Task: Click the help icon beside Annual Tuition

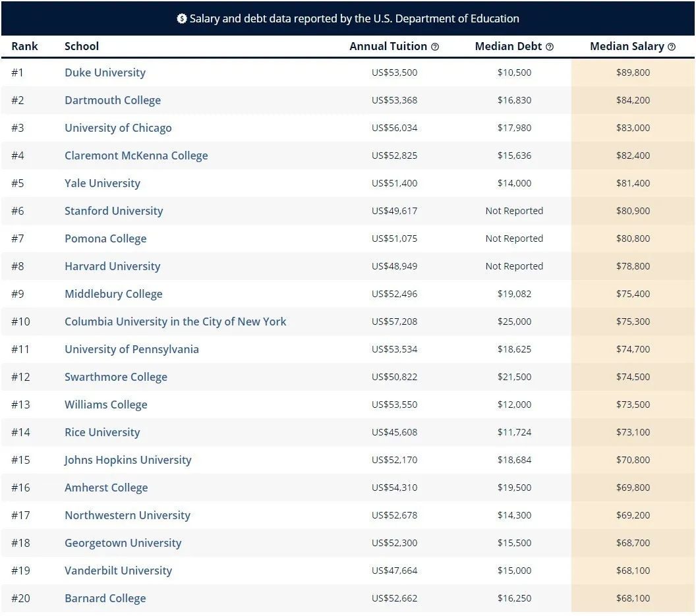Action: (435, 47)
